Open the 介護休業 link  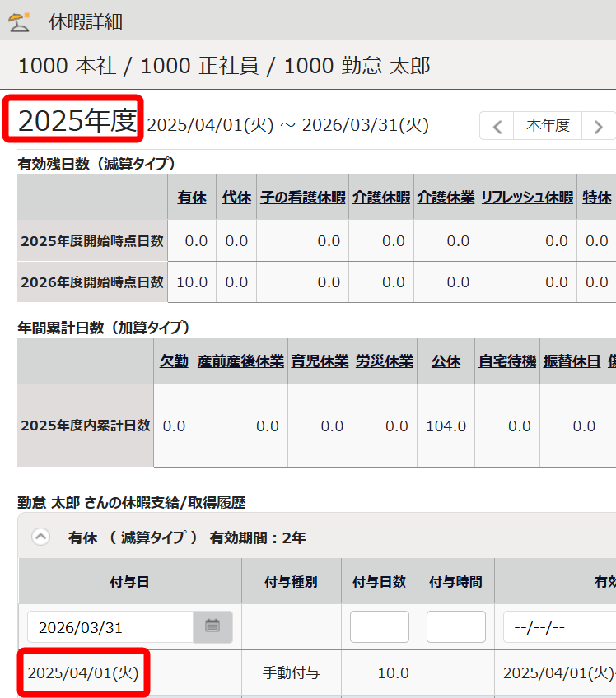click(446, 198)
